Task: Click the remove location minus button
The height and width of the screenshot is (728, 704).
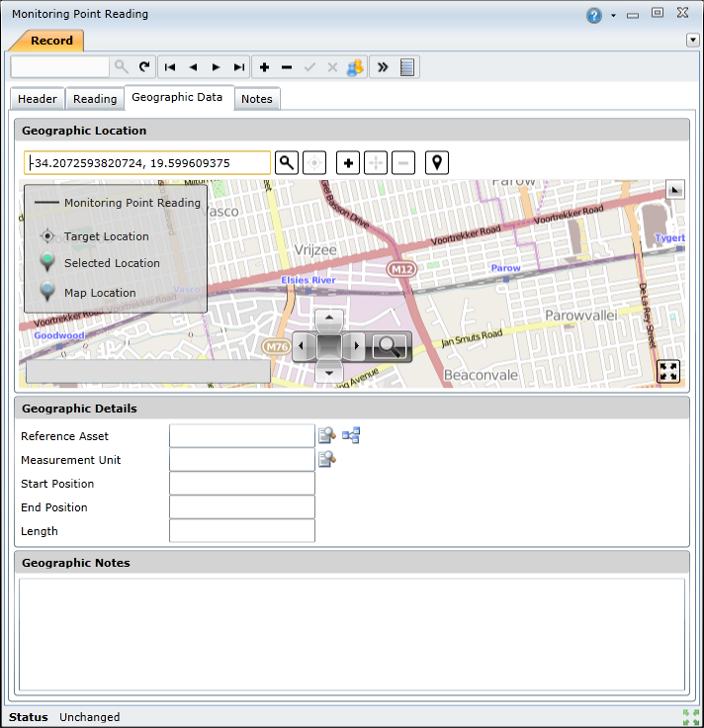Action: (x=403, y=163)
